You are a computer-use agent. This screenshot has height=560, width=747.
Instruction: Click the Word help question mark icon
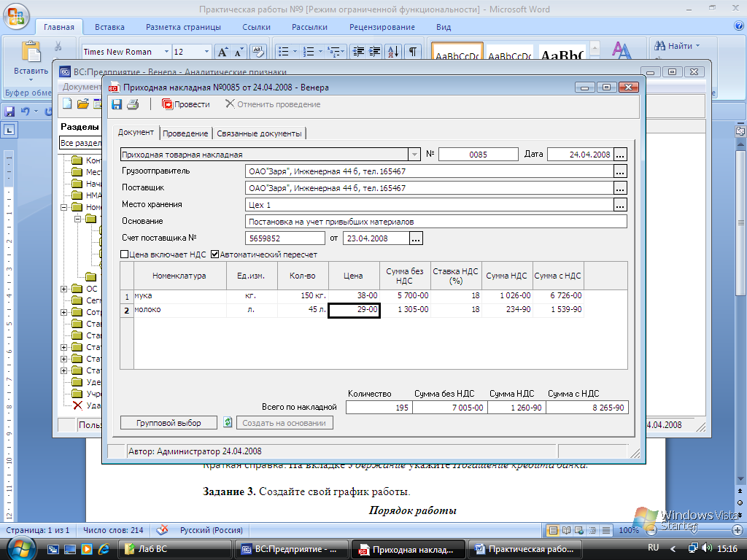pos(739,26)
